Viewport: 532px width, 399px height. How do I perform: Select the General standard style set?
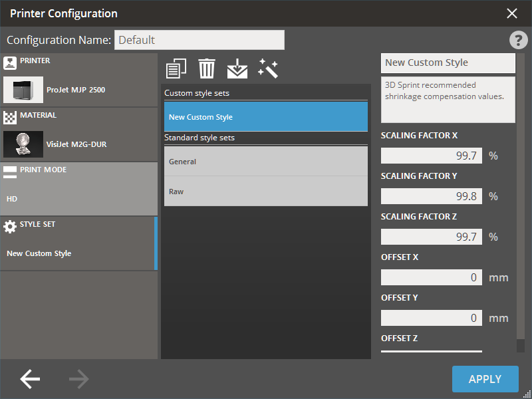tap(265, 162)
